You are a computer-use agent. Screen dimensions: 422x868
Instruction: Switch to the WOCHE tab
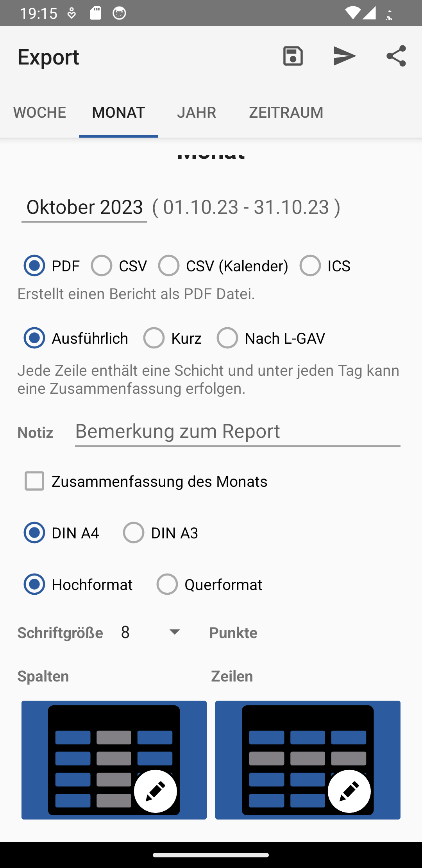pyautogui.click(x=39, y=113)
